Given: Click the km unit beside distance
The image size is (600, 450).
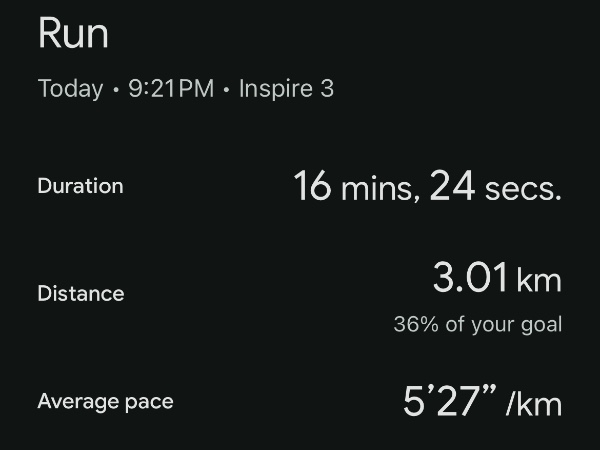Looking at the screenshot, I should [x=539, y=280].
